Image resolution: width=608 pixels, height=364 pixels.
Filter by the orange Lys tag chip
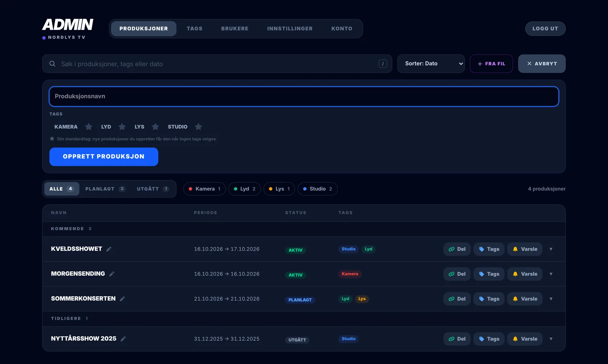[279, 189]
